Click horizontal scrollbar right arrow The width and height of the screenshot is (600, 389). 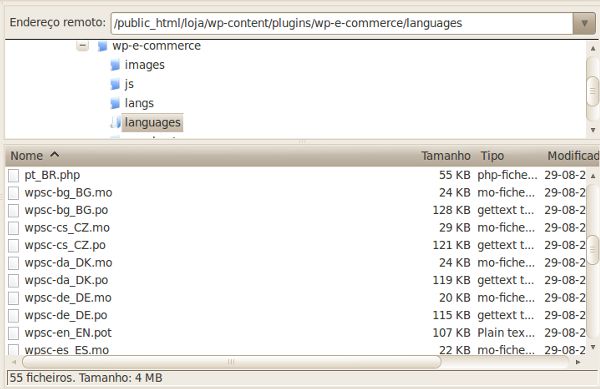pos(578,362)
